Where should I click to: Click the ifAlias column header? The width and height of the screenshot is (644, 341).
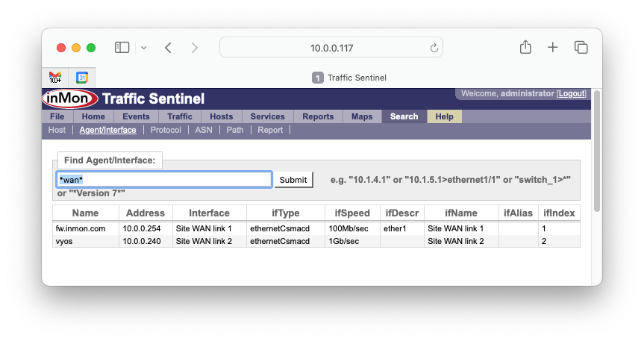click(519, 213)
